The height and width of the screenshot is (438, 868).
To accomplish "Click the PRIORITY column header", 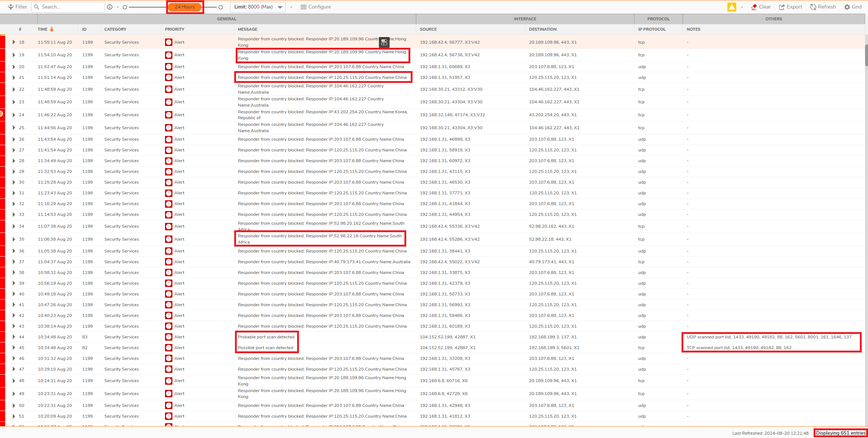I will click(x=175, y=29).
